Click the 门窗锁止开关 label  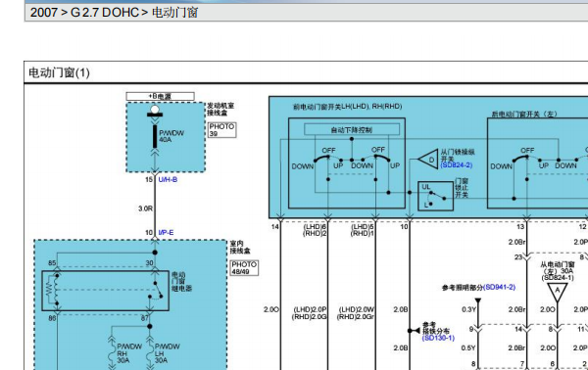(x=462, y=188)
